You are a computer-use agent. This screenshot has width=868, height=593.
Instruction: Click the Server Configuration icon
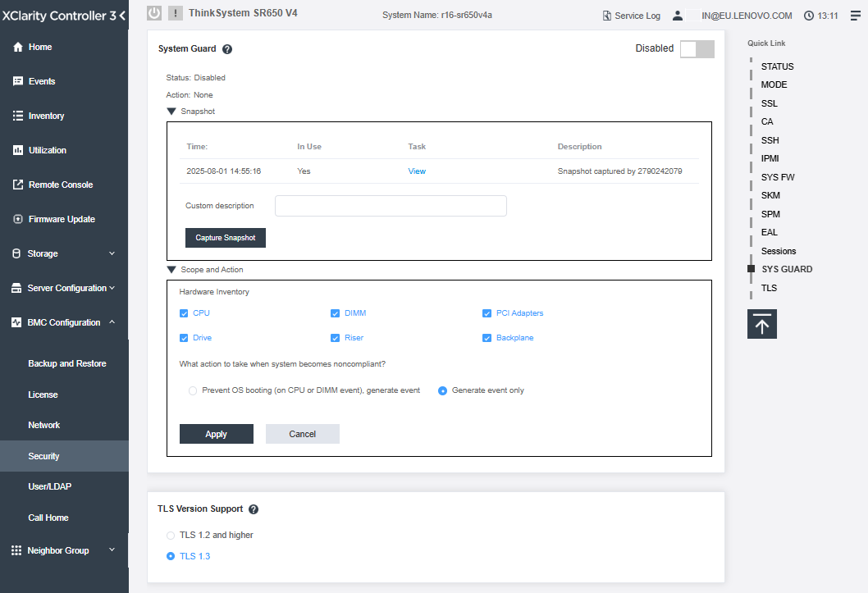point(16,288)
